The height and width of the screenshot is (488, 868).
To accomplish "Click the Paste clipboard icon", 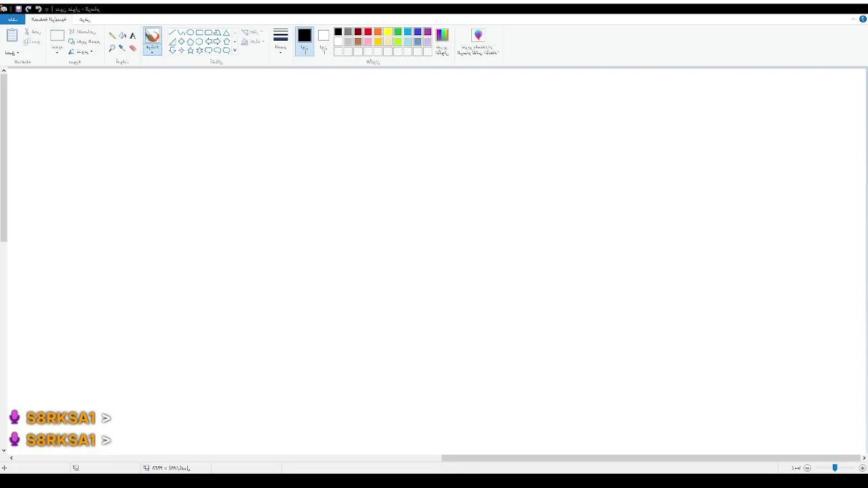I will click(x=12, y=35).
